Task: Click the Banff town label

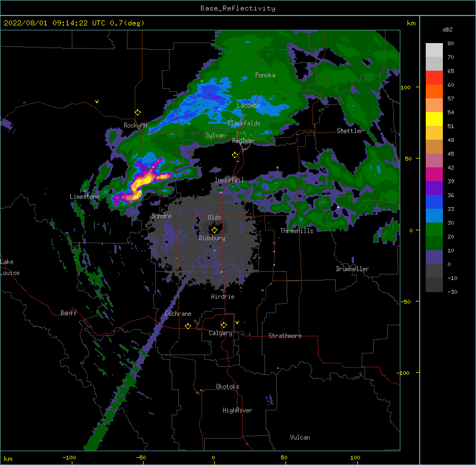Action: pyautogui.click(x=68, y=313)
